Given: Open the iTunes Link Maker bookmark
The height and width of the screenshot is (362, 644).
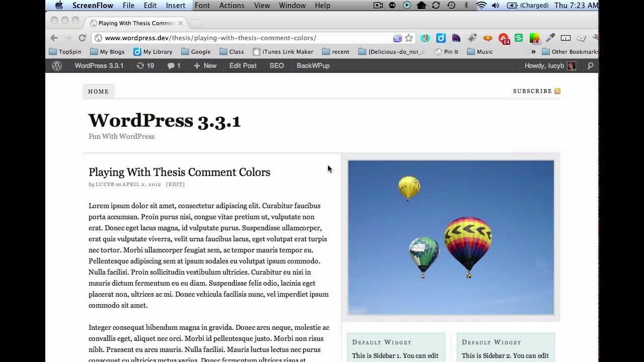Looking at the screenshot, I should point(283,51).
